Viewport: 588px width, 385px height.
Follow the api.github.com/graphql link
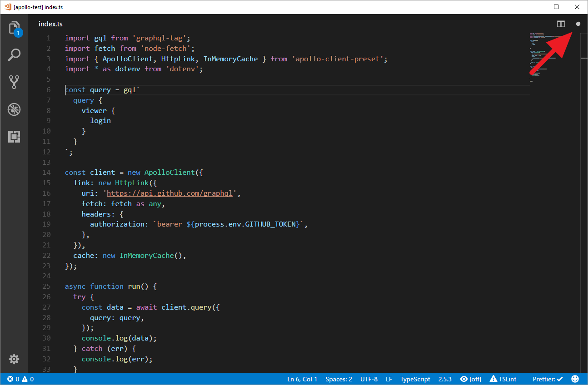point(169,193)
